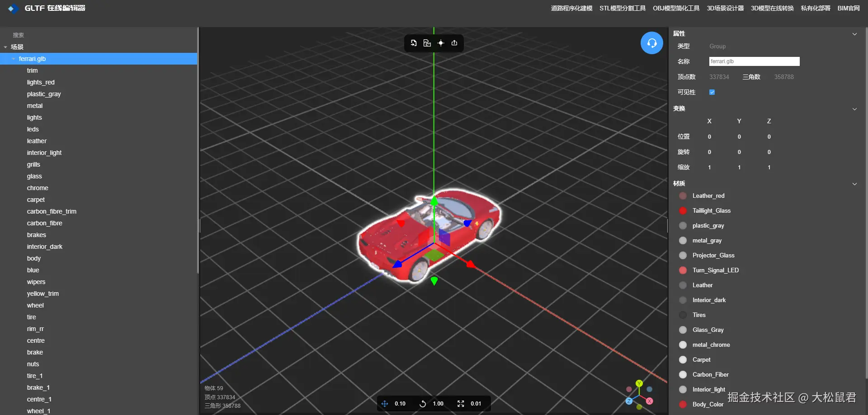This screenshot has height=415, width=868.
Task: Click the import file toolbar icon
Action: [x=414, y=43]
